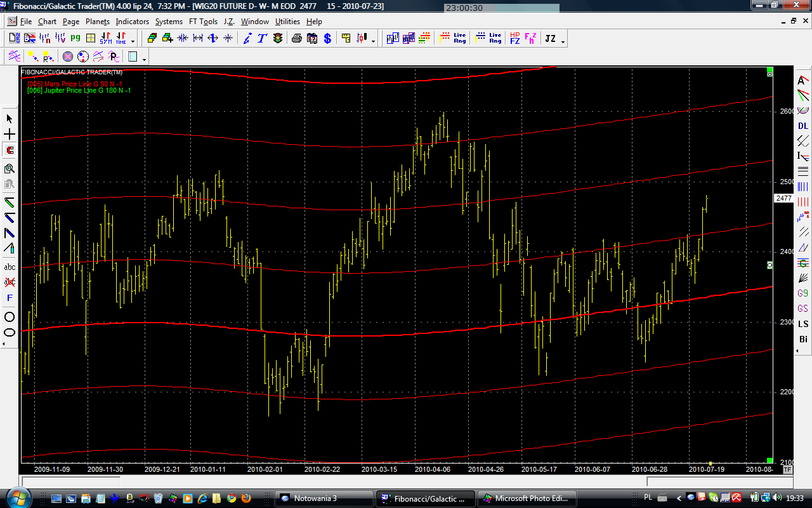Expand the JZ dropdown arrow
Image resolution: width=812 pixels, height=508 pixels.
(x=563, y=42)
